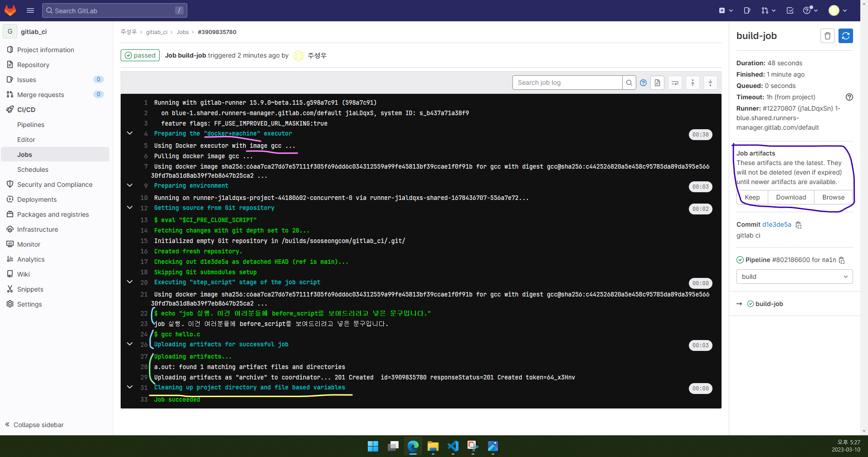868x457 pixels.
Task: Collapse the Preparing environment section
Action: tap(130, 185)
